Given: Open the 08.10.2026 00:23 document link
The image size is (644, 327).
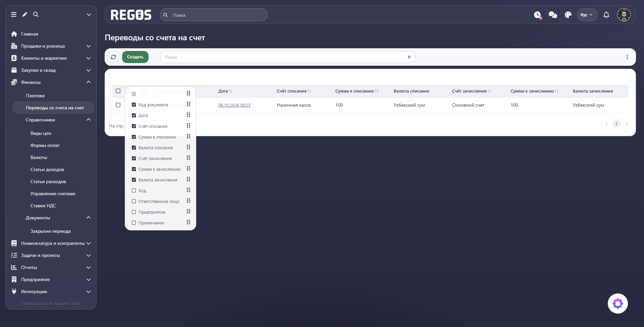Looking at the screenshot, I should [x=234, y=105].
